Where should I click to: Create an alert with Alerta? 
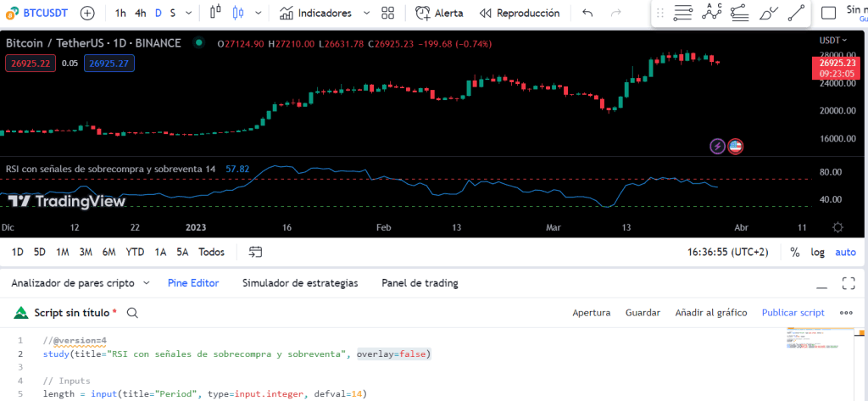tap(440, 13)
